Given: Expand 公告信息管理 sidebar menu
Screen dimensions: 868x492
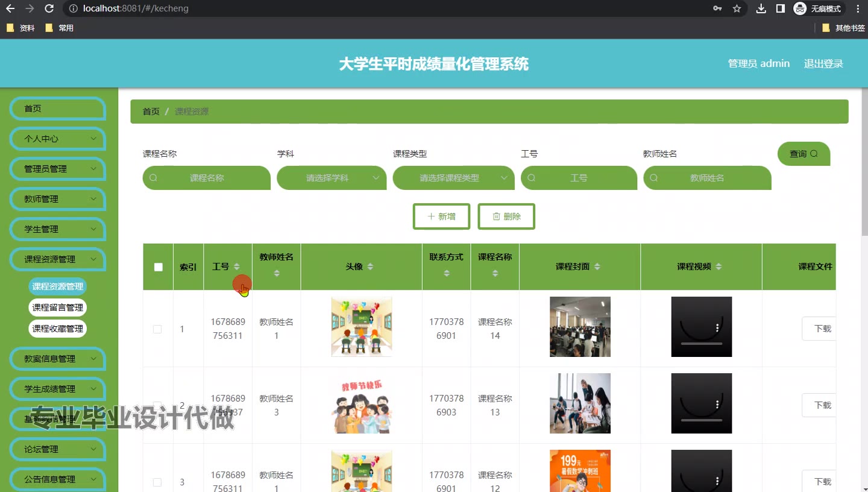Looking at the screenshot, I should point(58,479).
